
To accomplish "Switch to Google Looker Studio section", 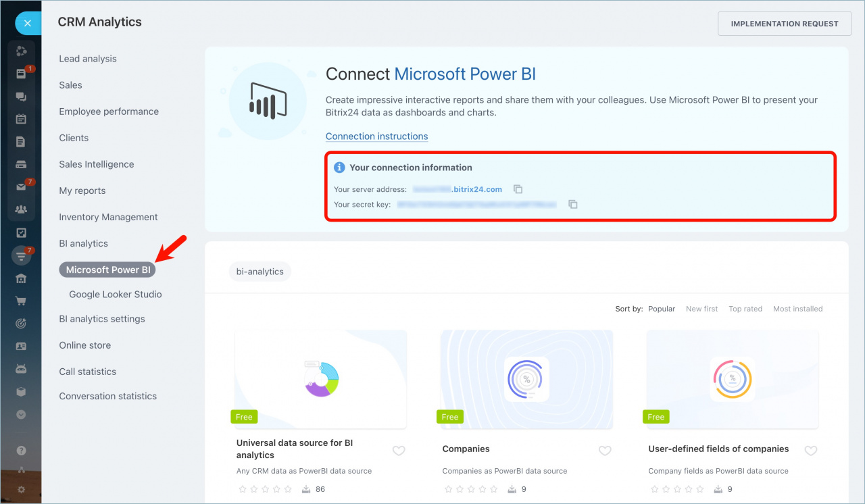I will [115, 294].
